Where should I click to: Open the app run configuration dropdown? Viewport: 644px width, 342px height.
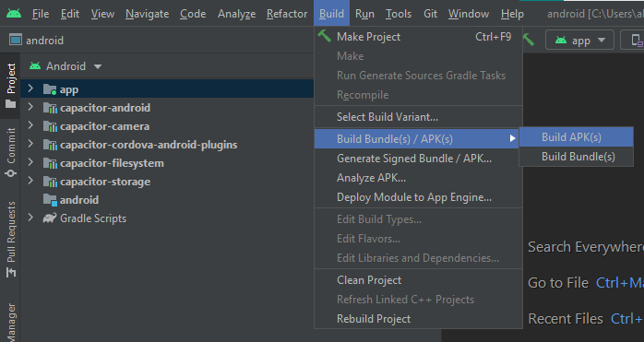579,41
